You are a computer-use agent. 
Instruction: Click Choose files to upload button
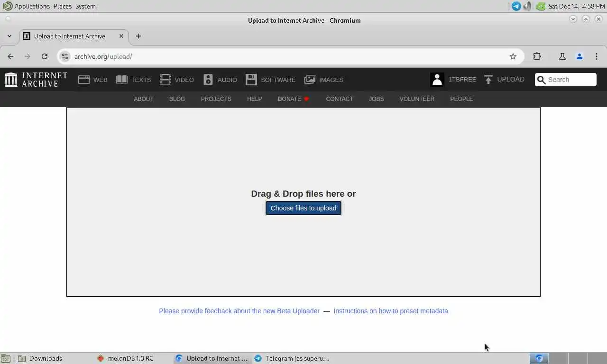pos(303,208)
